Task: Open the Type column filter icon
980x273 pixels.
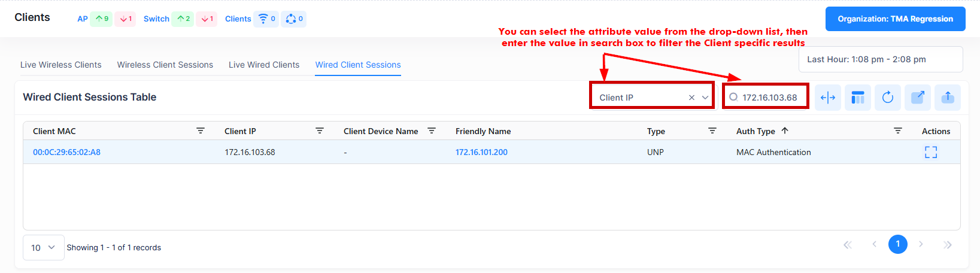Action: (x=712, y=131)
